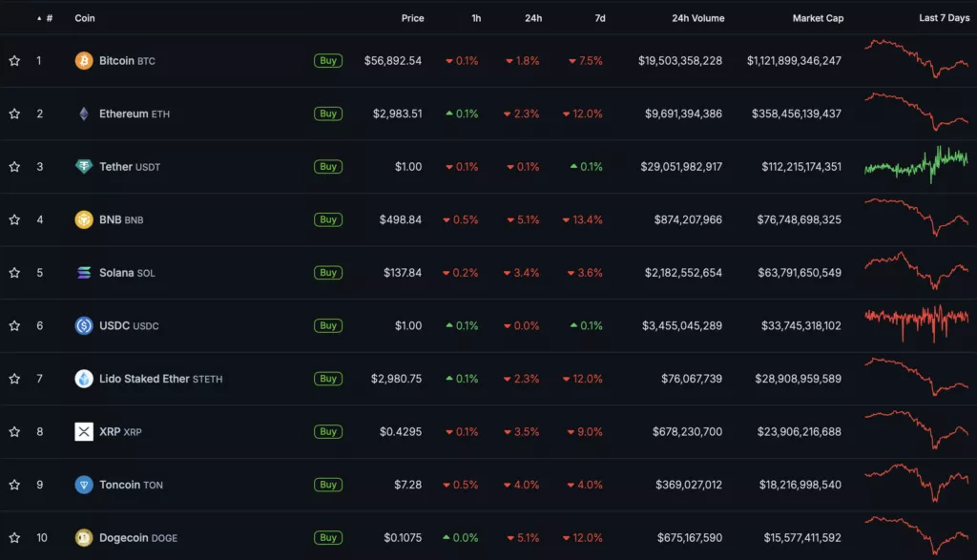Click the BNB coin logo icon

tap(84, 219)
